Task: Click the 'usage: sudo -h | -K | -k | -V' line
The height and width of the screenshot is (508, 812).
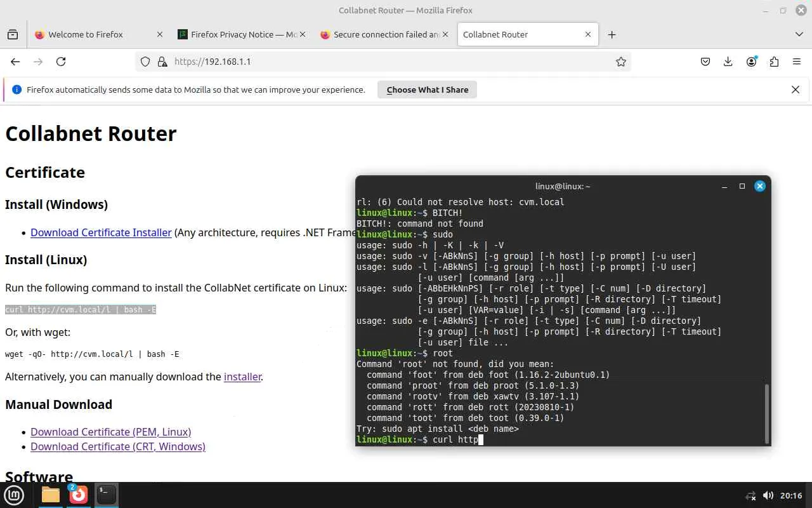Action: 430,245
